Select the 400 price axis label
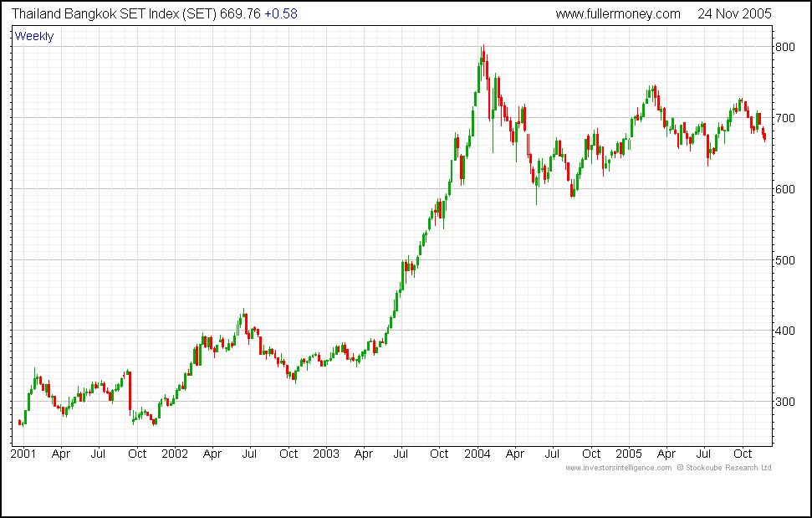812x518 pixels. pyautogui.click(x=788, y=331)
